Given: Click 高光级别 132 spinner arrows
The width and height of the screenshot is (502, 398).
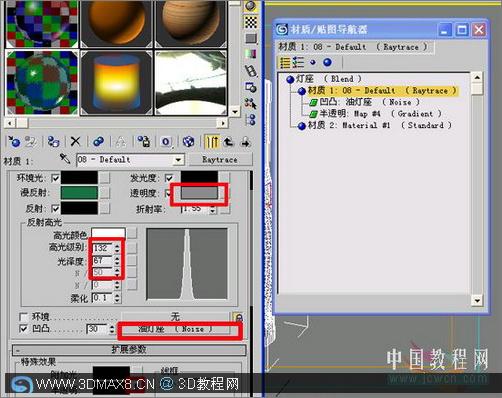Looking at the screenshot, I should tap(117, 248).
